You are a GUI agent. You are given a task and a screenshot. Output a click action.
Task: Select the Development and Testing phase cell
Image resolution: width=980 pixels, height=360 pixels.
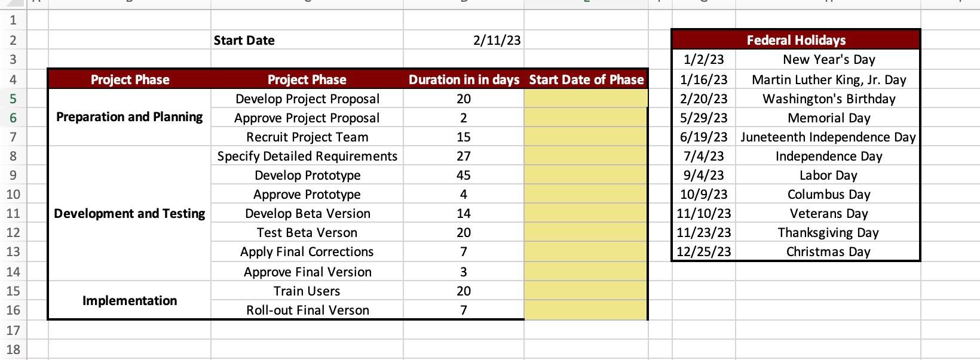130,213
